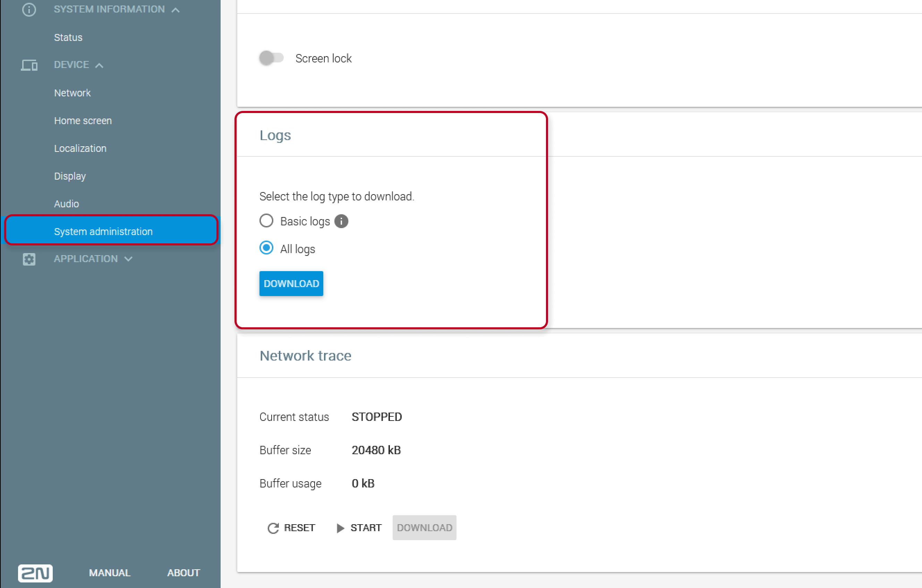Click the circular arrow Reset icon
The width and height of the screenshot is (922, 588).
pyautogui.click(x=273, y=528)
